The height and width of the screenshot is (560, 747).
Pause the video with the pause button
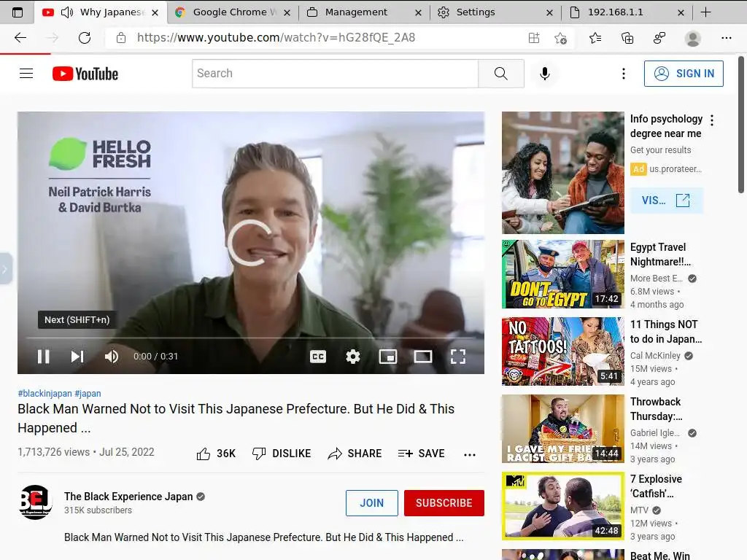(43, 356)
